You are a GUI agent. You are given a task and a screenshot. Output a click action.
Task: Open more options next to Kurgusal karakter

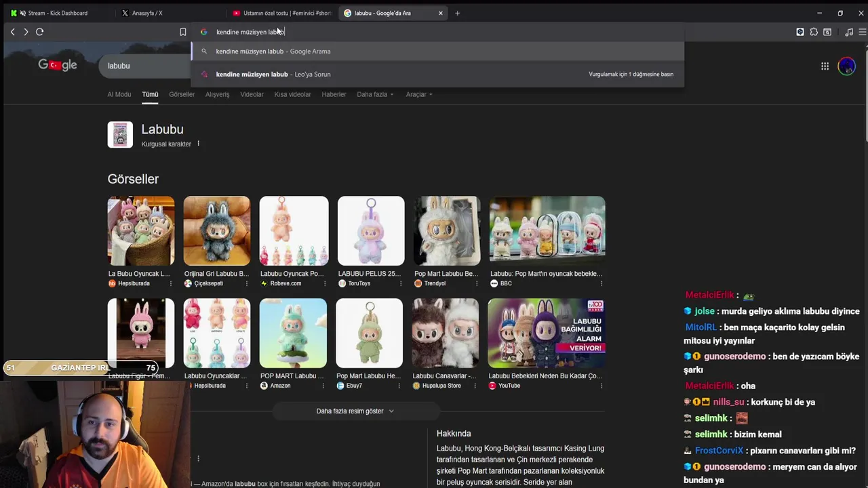click(x=198, y=144)
